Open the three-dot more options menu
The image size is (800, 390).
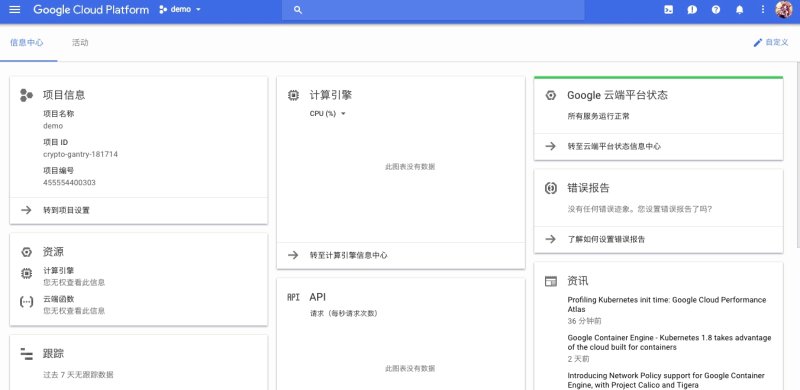763,10
